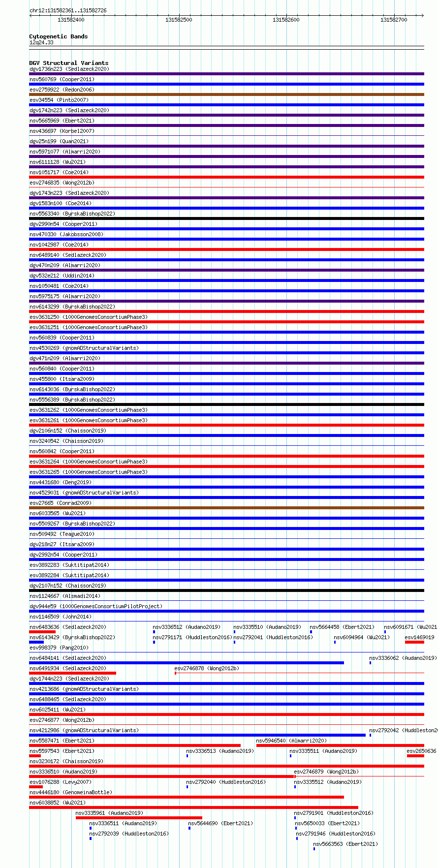Click the black bar under nsv5563340
This screenshot has height=868, width=438.
[x=226, y=218]
